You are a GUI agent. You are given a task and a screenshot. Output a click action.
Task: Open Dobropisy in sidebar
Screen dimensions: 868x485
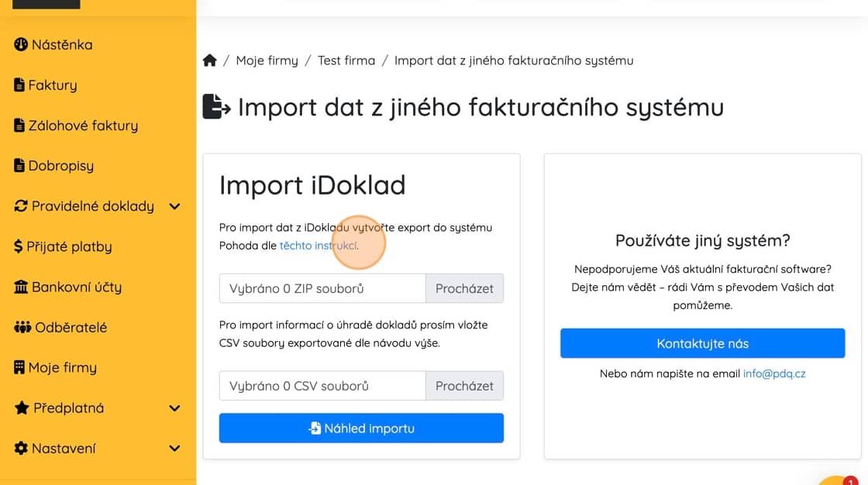click(60, 166)
